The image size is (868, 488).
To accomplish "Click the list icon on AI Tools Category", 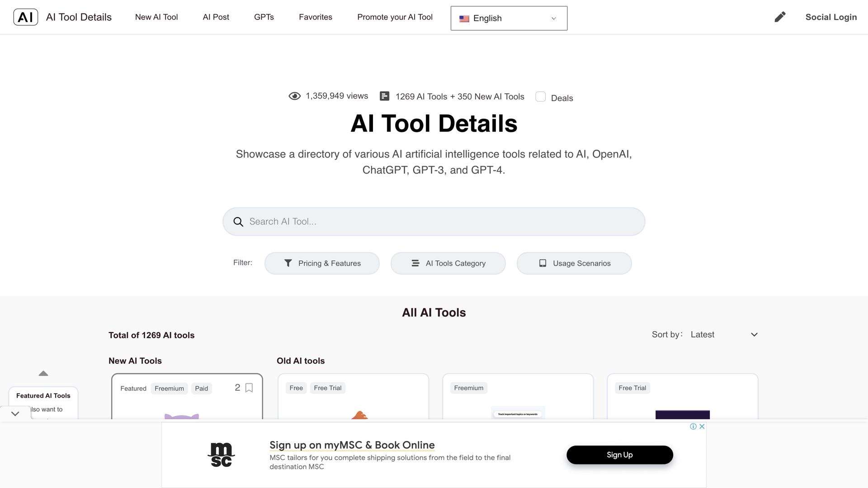I will click(x=415, y=263).
